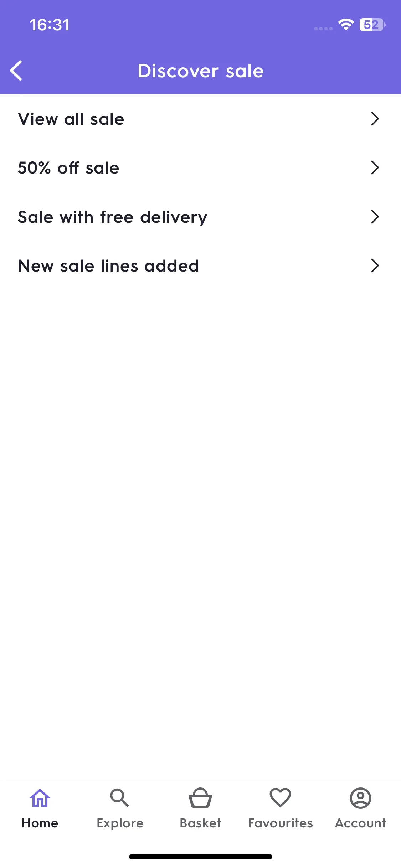Switch to the Favourites tab label
The width and height of the screenshot is (401, 868).
[281, 823]
